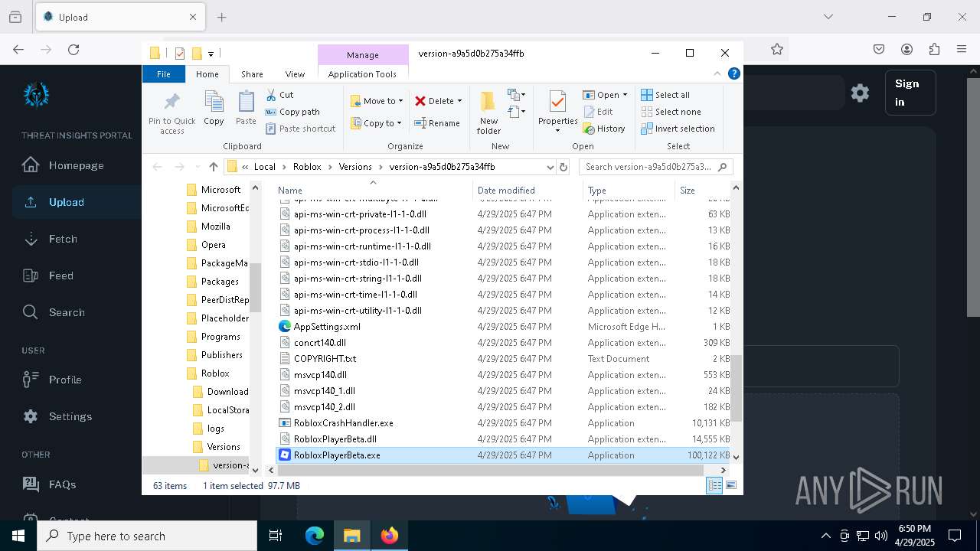Switch to the View ribbon tab

point(295,74)
